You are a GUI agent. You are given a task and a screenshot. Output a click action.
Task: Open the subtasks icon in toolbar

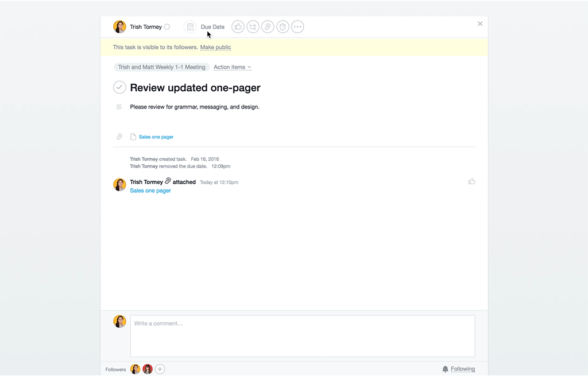coord(253,27)
